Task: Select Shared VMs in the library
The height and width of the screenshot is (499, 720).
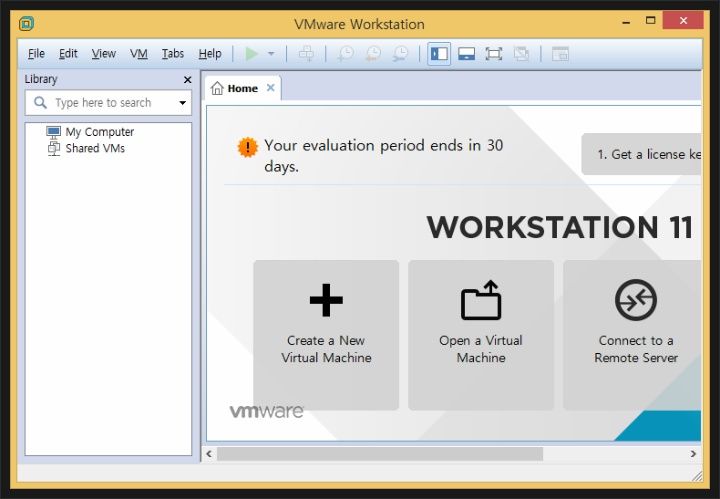Action: (x=86, y=148)
